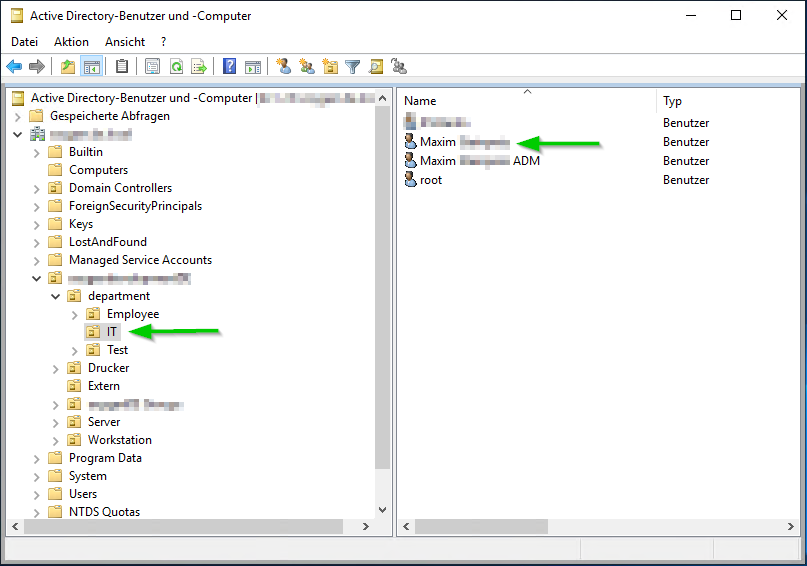Select the Employee OU in tree
Screen dimensions: 807x566
coord(133,314)
